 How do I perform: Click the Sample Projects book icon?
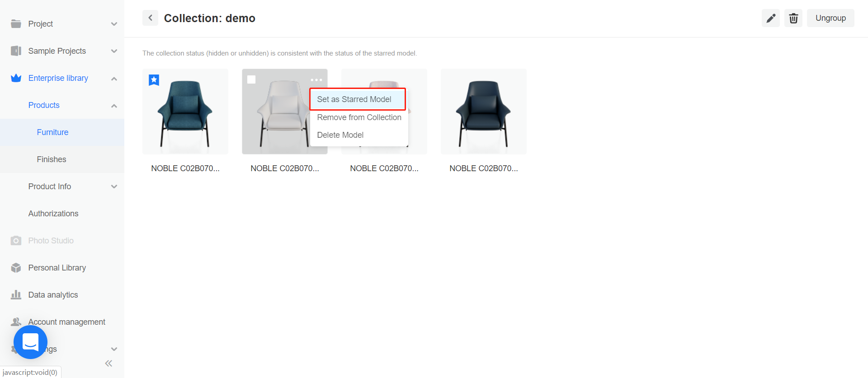pos(16,51)
